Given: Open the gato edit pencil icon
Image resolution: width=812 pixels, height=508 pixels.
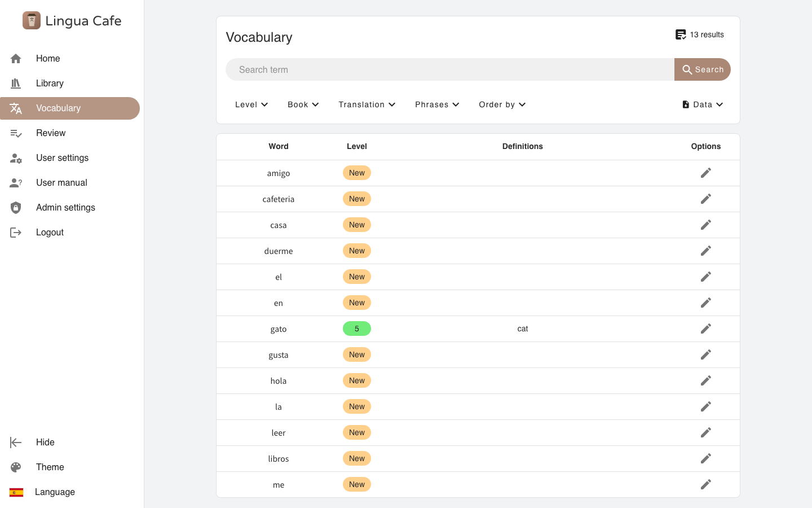Looking at the screenshot, I should pyautogui.click(x=706, y=329).
